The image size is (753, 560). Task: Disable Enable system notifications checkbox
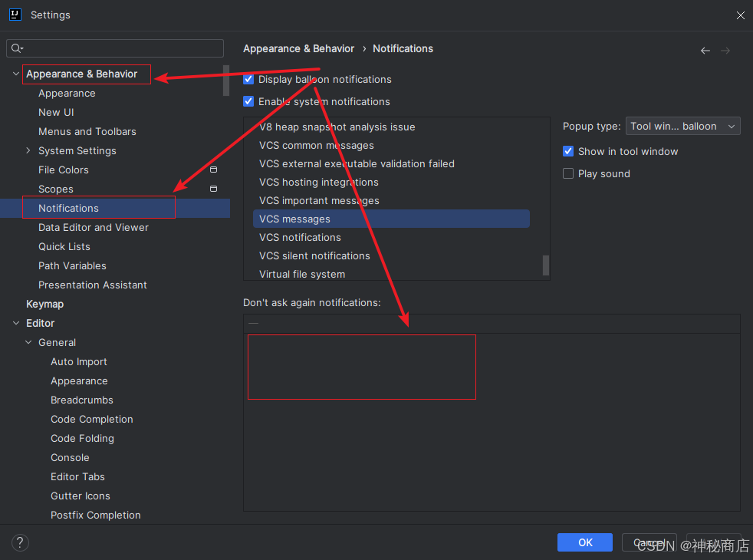[x=248, y=101]
